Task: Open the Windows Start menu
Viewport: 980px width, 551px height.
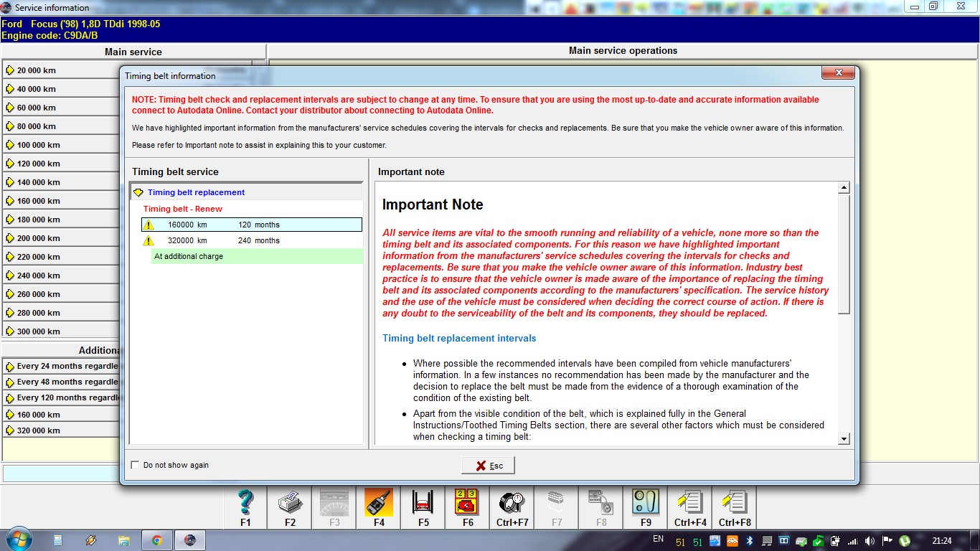Action: (18, 540)
